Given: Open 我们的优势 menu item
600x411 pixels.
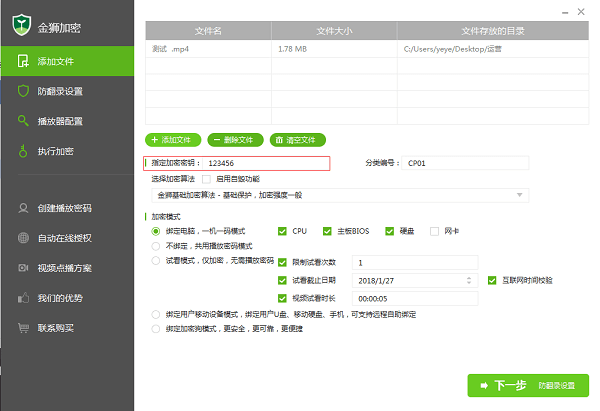Looking at the screenshot, I should pyautogui.click(x=67, y=298).
